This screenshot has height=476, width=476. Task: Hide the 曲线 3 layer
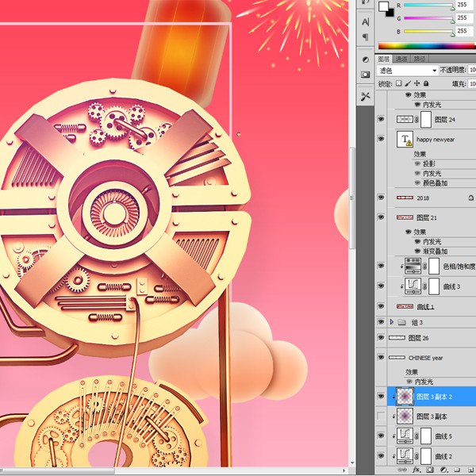pyautogui.click(x=381, y=286)
